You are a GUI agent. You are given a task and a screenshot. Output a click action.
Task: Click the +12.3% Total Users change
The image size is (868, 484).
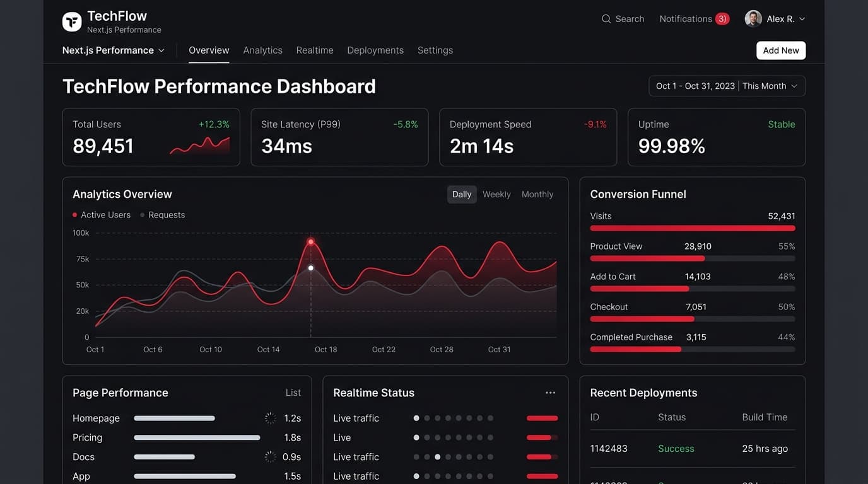(214, 124)
